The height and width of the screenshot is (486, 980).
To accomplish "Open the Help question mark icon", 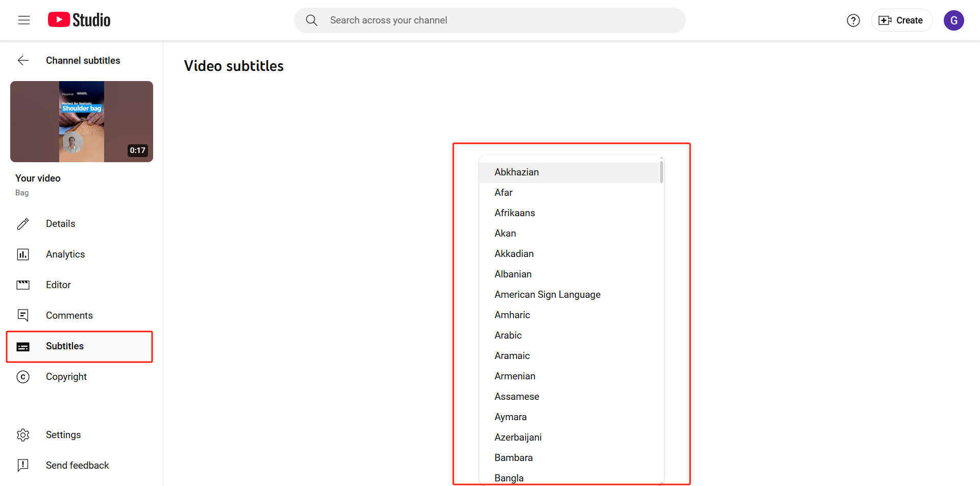I will click(853, 20).
